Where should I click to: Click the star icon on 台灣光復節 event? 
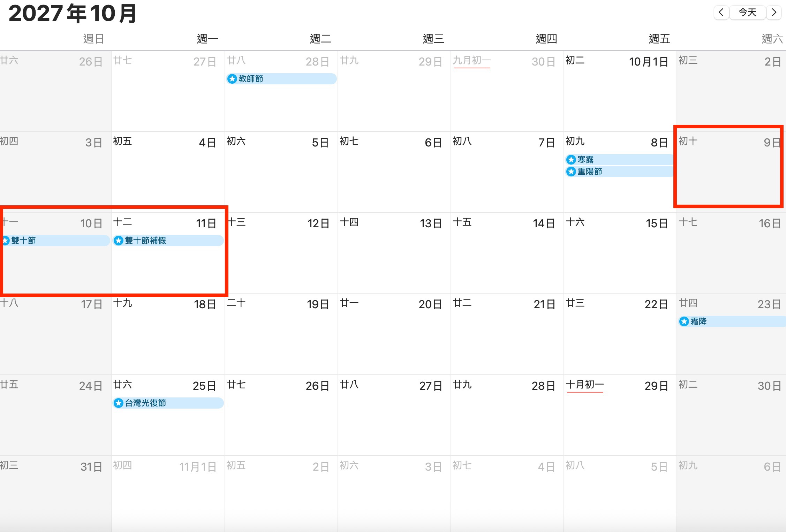point(119,403)
